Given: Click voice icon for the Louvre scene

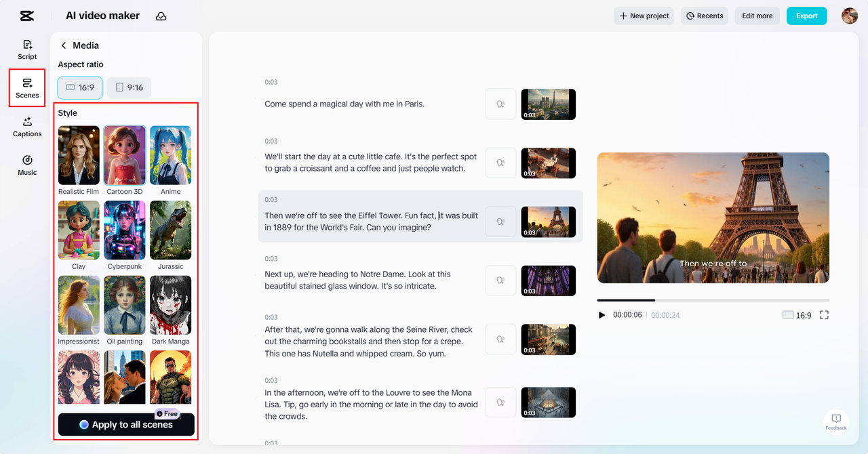Looking at the screenshot, I should click(x=501, y=403).
